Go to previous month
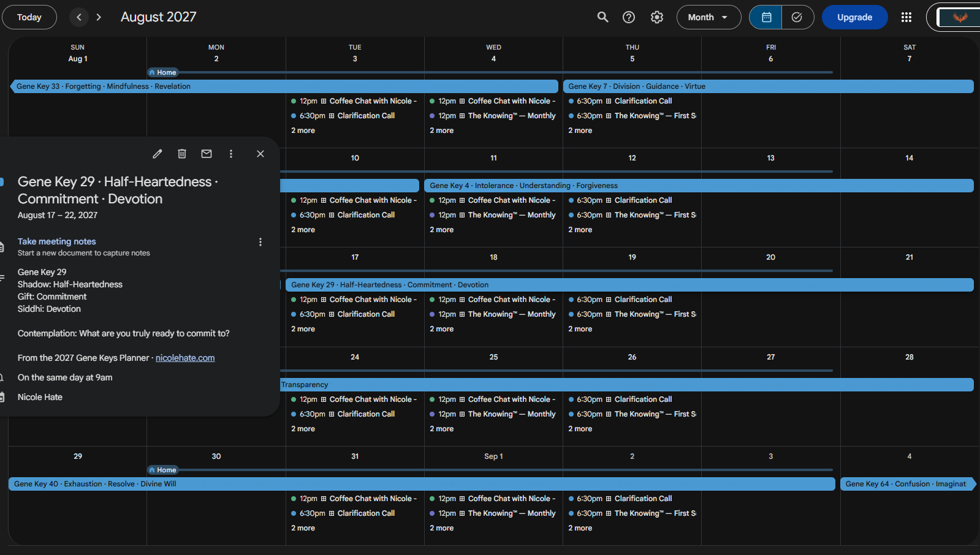 coord(79,17)
